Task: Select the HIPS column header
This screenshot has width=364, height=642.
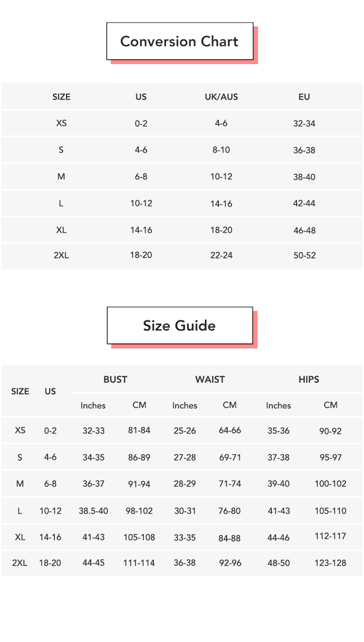Action: (309, 380)
